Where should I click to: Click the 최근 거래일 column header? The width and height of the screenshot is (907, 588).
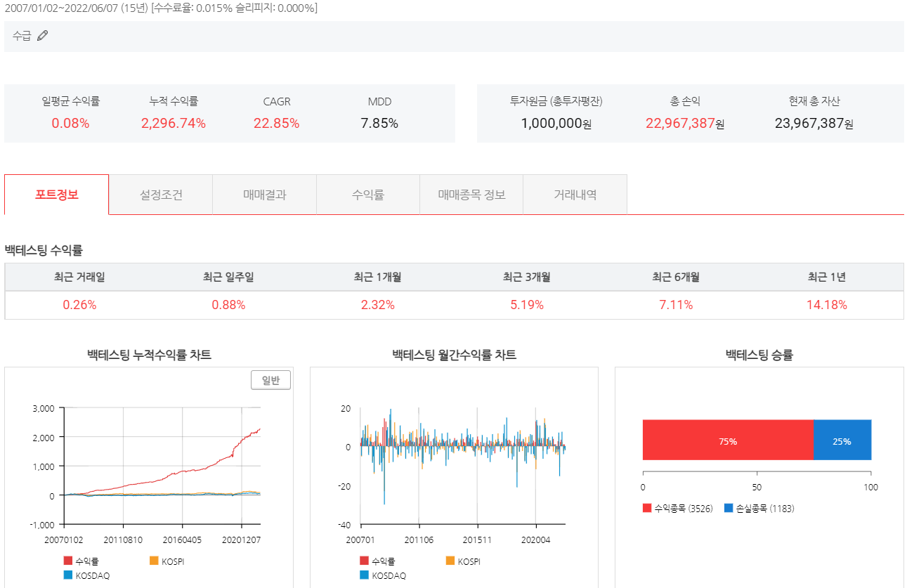(x=79, y=277)
